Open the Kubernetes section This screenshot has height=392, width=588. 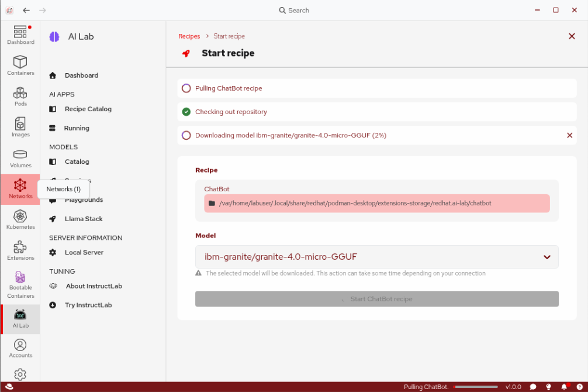point(20,219)
